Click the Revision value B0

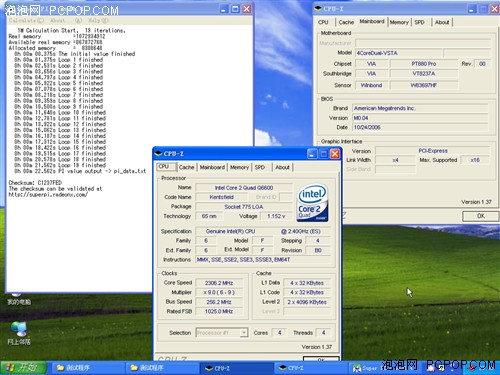tap(318, 250)
